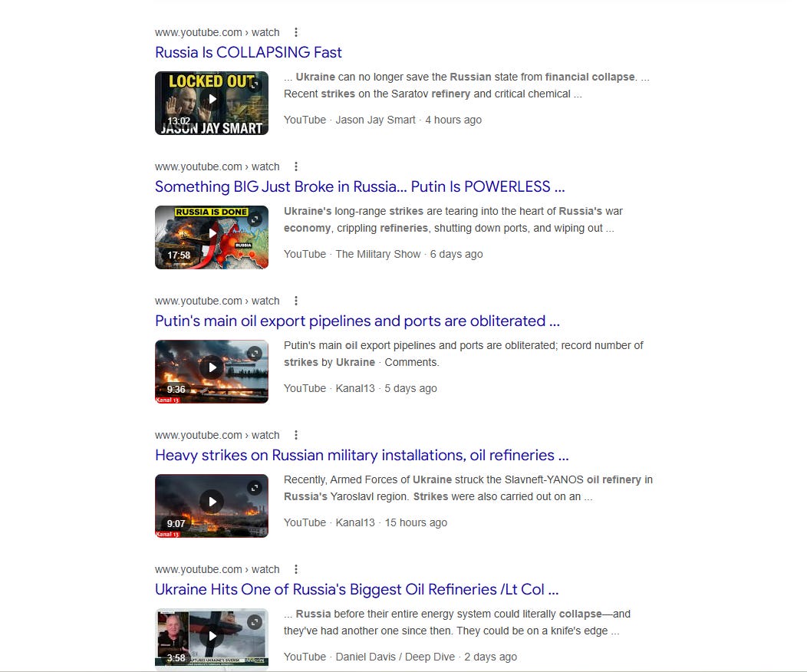This screenshot has height=672, width=807.
Task: Open three-dot menu for 'Heavy strikes on Russian' result
Action: [296, 435]
